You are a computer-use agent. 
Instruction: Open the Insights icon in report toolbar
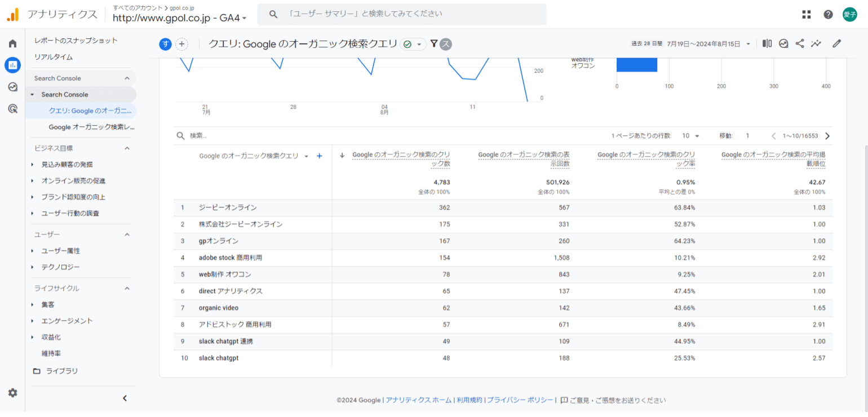click(x=783, y=43)
